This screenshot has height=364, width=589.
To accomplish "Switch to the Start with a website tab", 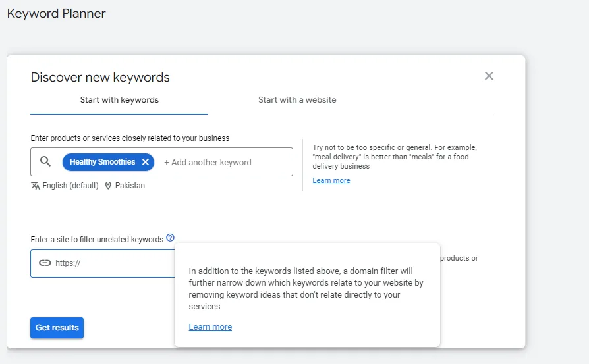I will (297, 100).
